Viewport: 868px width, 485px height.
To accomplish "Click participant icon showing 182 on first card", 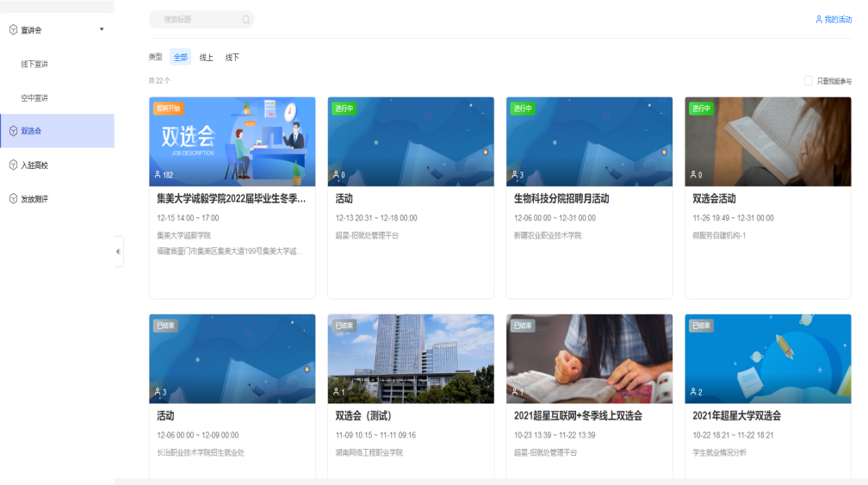I will coord(158,174).
